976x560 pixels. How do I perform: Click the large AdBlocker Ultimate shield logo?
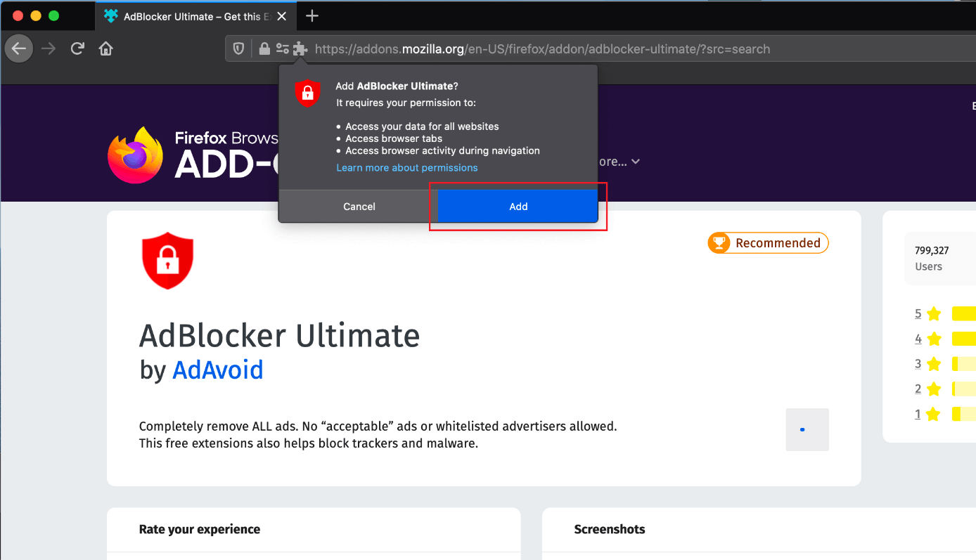tap(167, 261)
